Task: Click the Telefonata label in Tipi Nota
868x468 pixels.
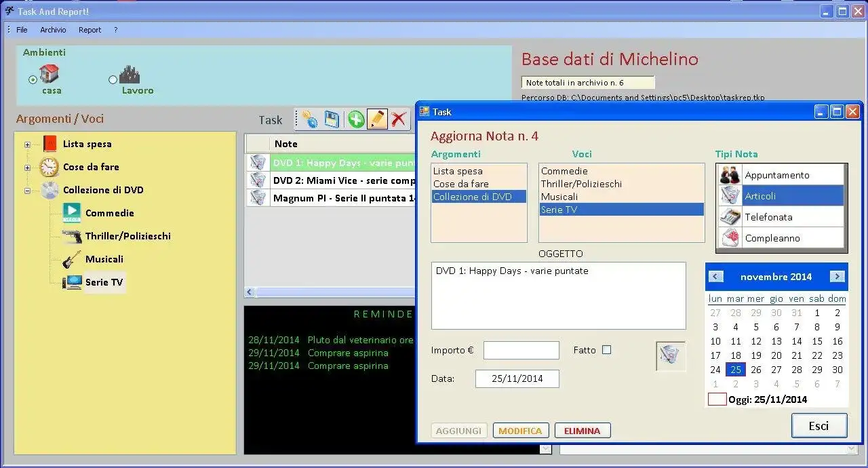Action: click(768, 217)
